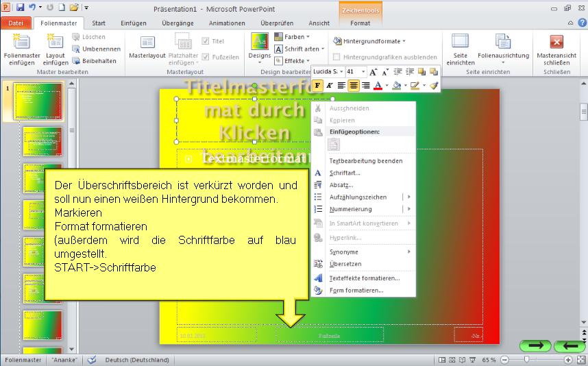Click the format painter brush icon

pos(433,86)
